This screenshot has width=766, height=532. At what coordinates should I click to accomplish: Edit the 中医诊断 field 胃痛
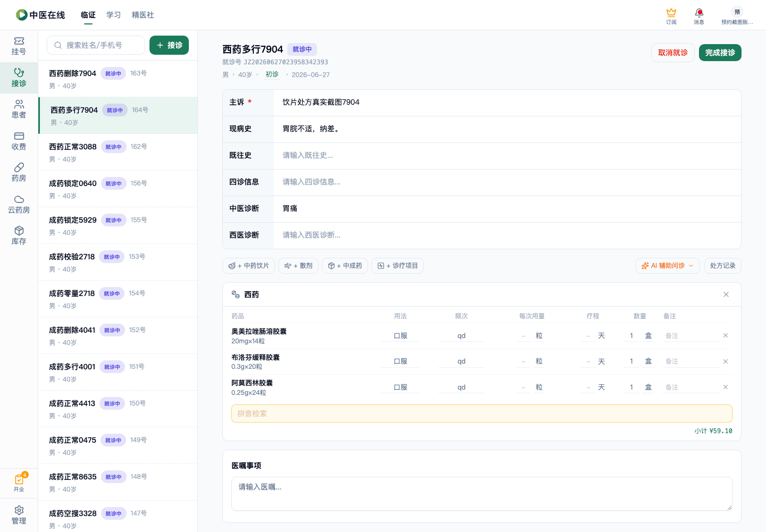[x=507, y=209]
